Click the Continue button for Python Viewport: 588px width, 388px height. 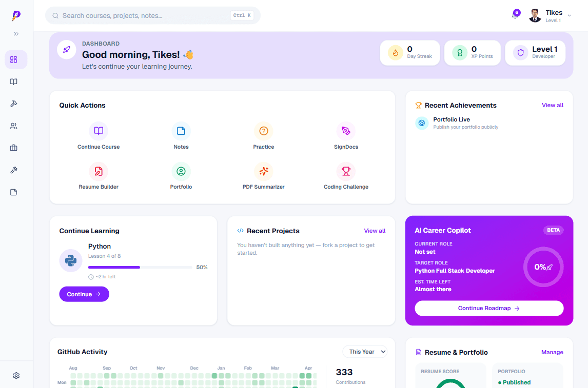point(84,294)
